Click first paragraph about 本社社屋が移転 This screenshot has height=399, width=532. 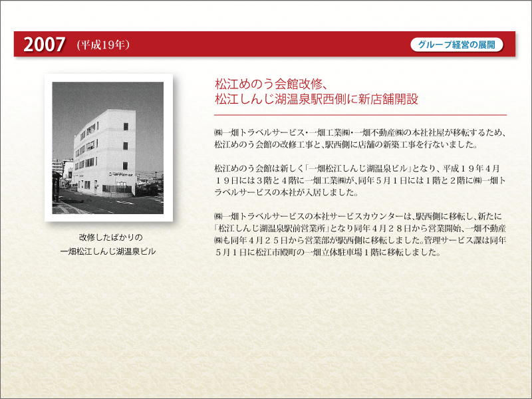pyautogui.click(x=360, y=132)
